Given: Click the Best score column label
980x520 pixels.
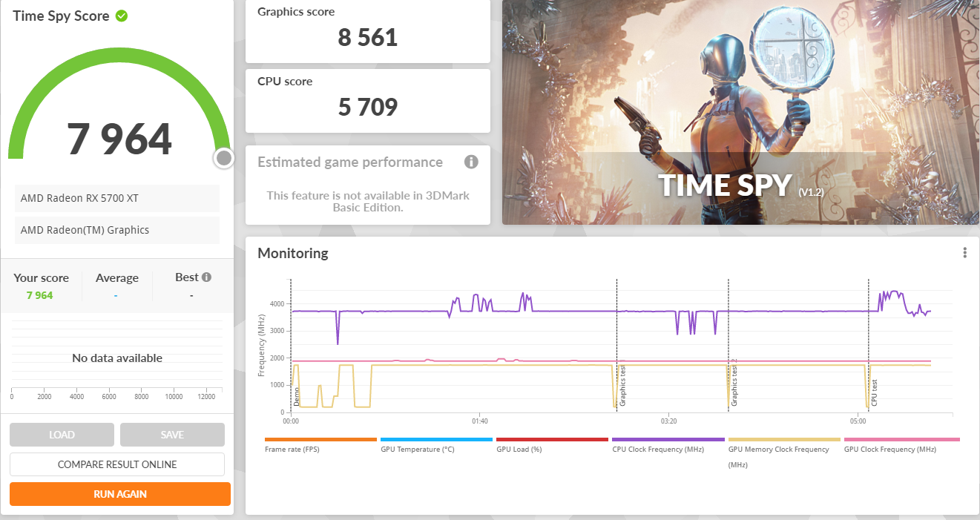Looking at the screenshot, I should pyautogui.click(x=187, y=277).
